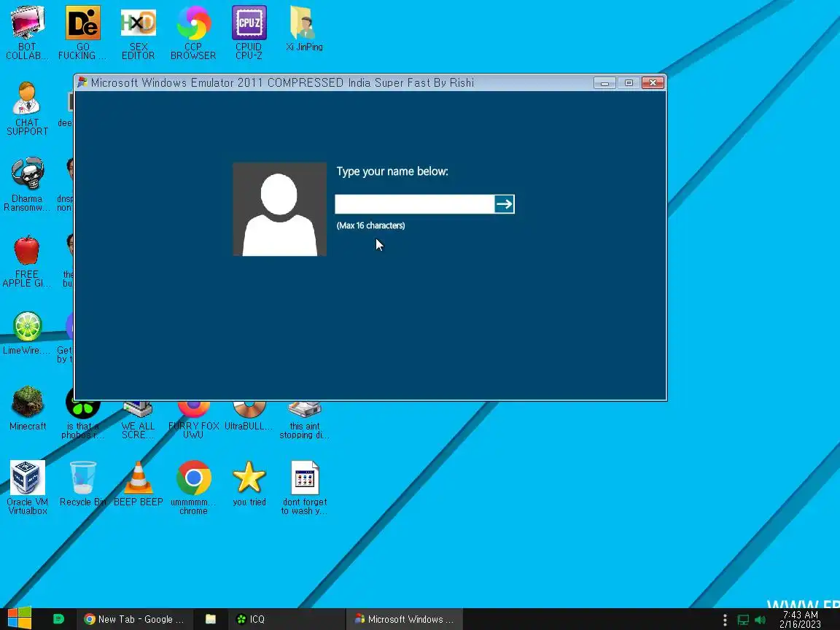Open the Minecraft desktop icon
Image resolution: width=840 pixels, height=630 pixels.
click(27, 408)
